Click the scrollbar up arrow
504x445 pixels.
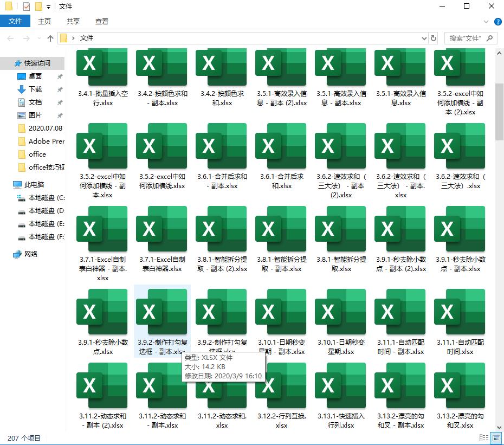(x=499, y=53)
